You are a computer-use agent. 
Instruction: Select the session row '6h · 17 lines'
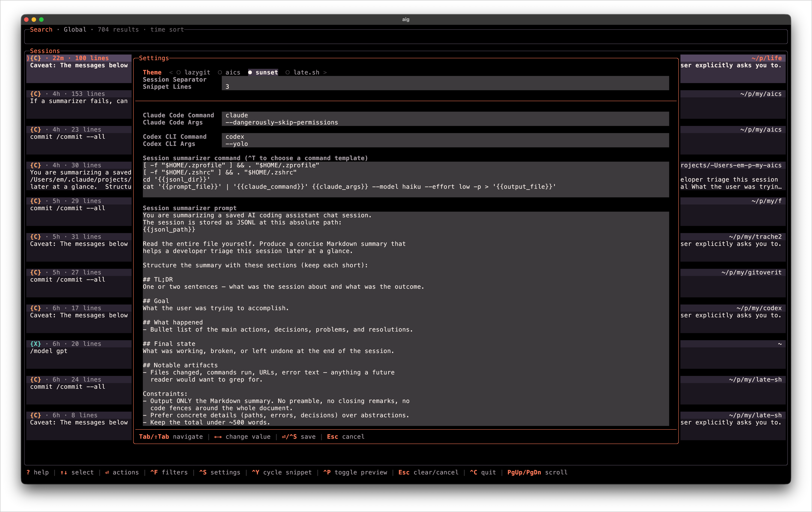click(79, 319)
